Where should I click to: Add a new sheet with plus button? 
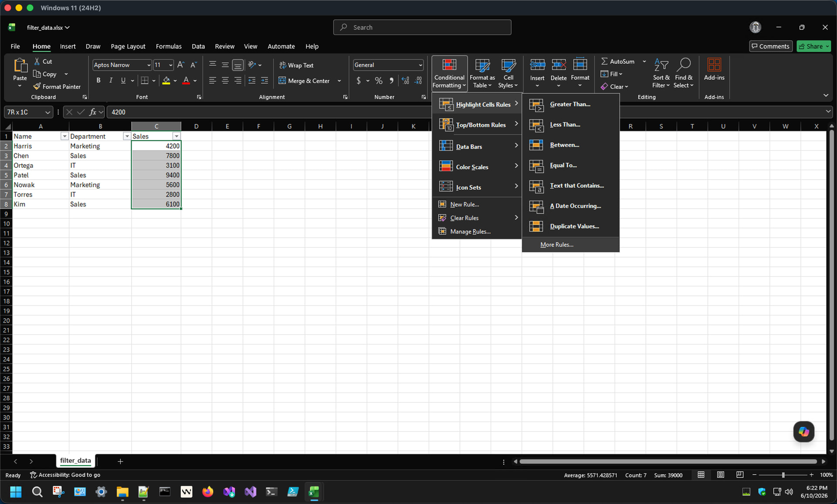tap(120, 461)
